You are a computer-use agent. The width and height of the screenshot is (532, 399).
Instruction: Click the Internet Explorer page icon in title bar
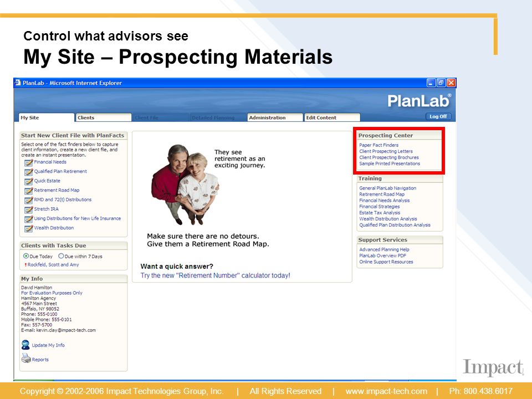tap(18, 83)
